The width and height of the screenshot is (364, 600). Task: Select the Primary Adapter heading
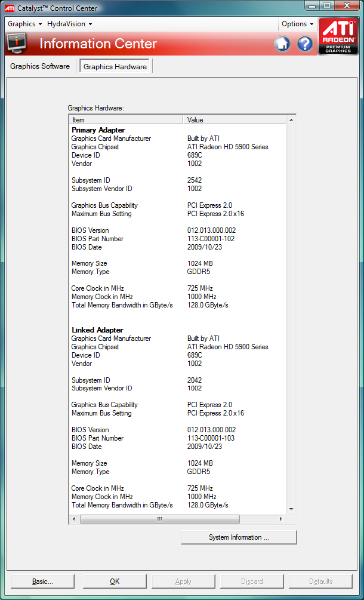98,130
